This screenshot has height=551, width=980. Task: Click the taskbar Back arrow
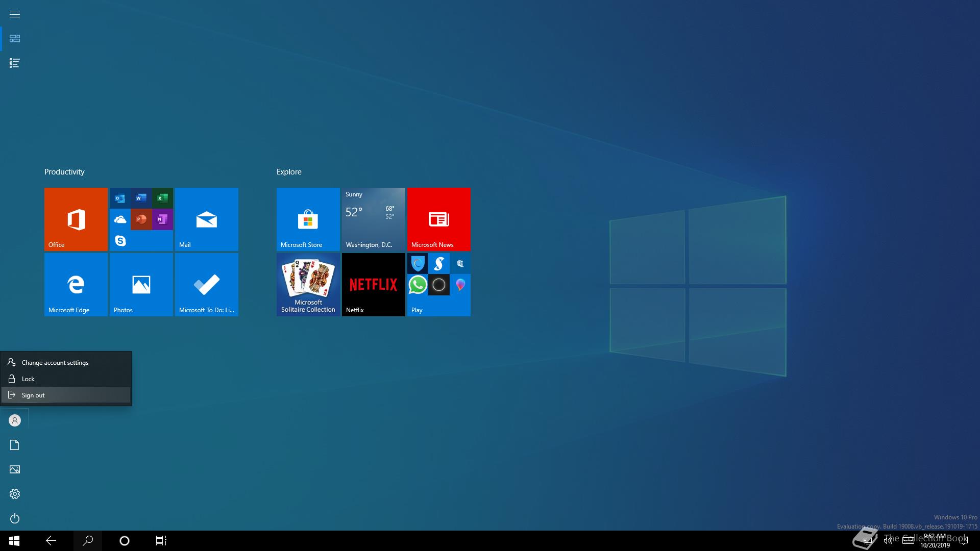pos(51,541)
